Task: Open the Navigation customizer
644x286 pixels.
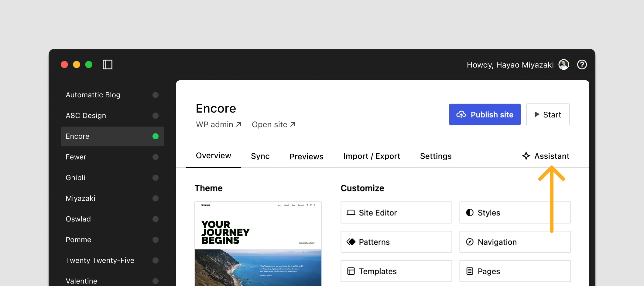Action: point(470,242)
